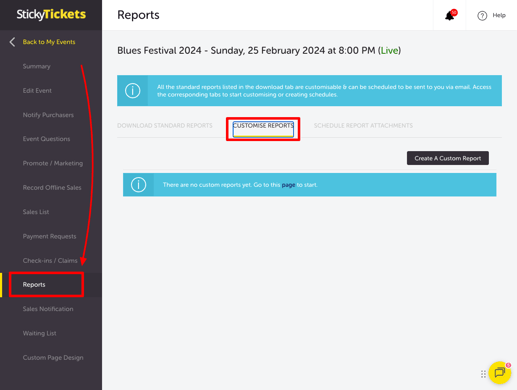Click the Help text link
The width and height of the screenshot is (517, 390).
tap(499, 15)
